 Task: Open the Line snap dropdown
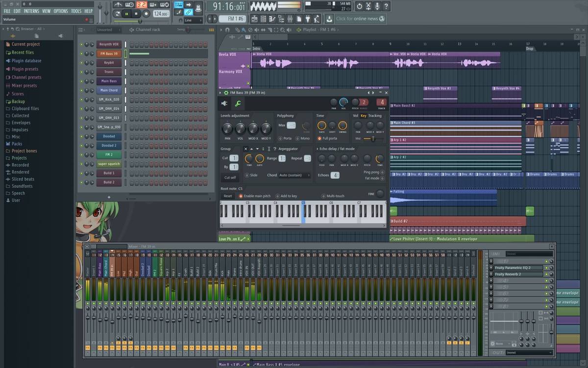(193, 21)
